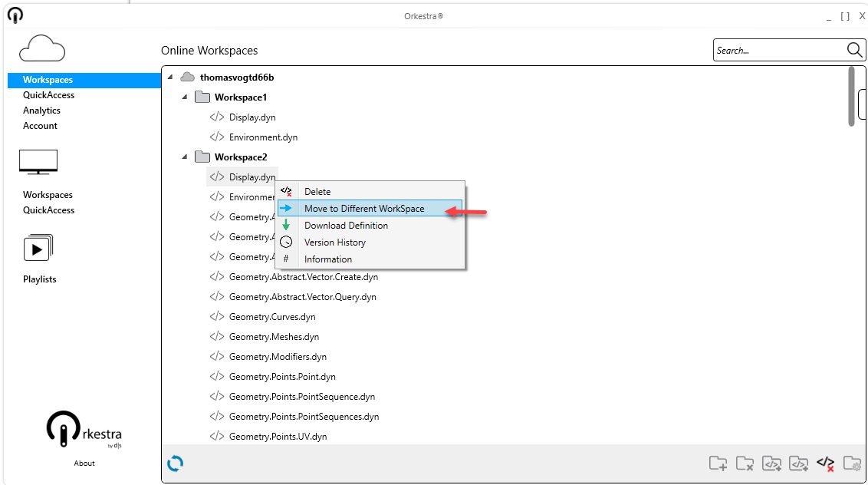Open the Analytics page
Image resolution: width=868 pixels, height=485 pixels.
pyautogui.click(x=41, y=111)
